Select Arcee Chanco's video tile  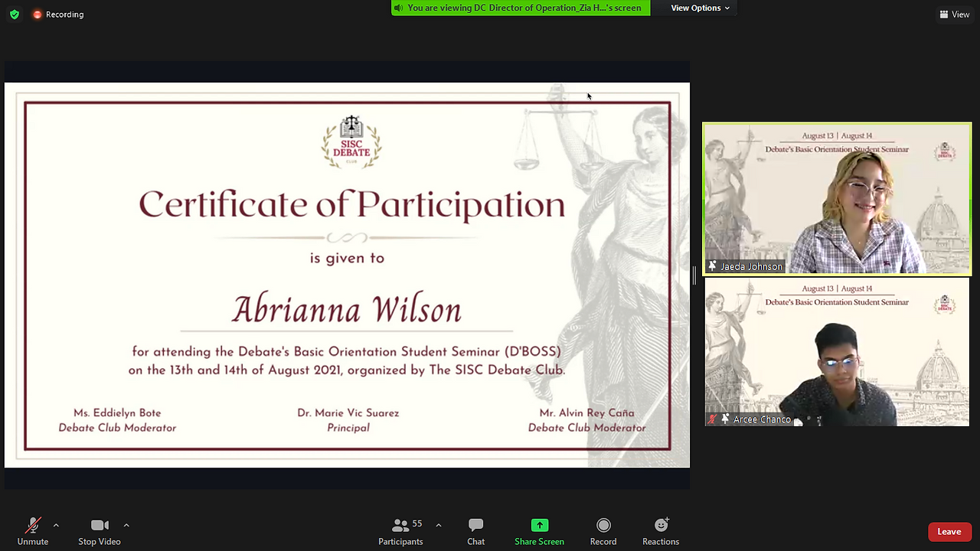pyautogui.click(x=838, y=352)
